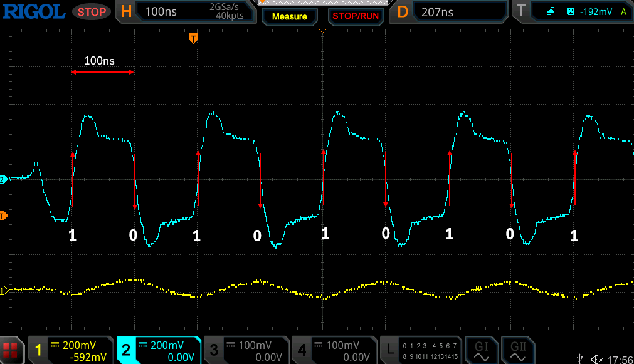Open the delay D 207ns settings

tap(449, 12)
